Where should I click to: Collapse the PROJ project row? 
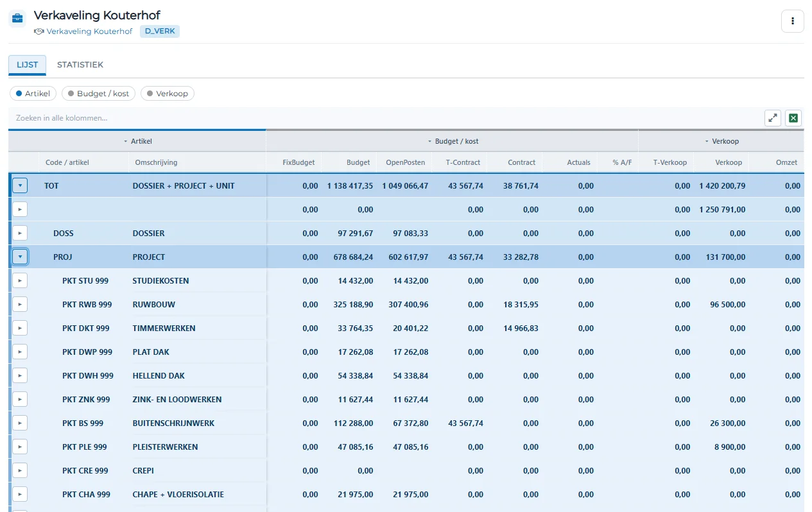[x=20, y=257]
